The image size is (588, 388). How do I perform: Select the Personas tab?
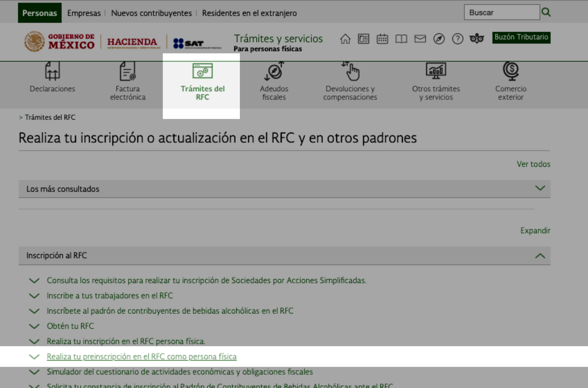click(x=40, y=13)
